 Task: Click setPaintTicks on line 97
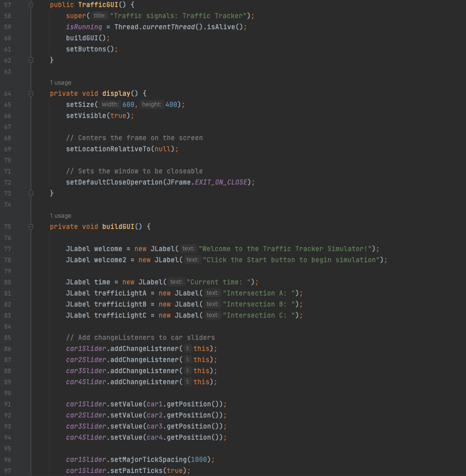pyautogui.click(x=136, y=471)
